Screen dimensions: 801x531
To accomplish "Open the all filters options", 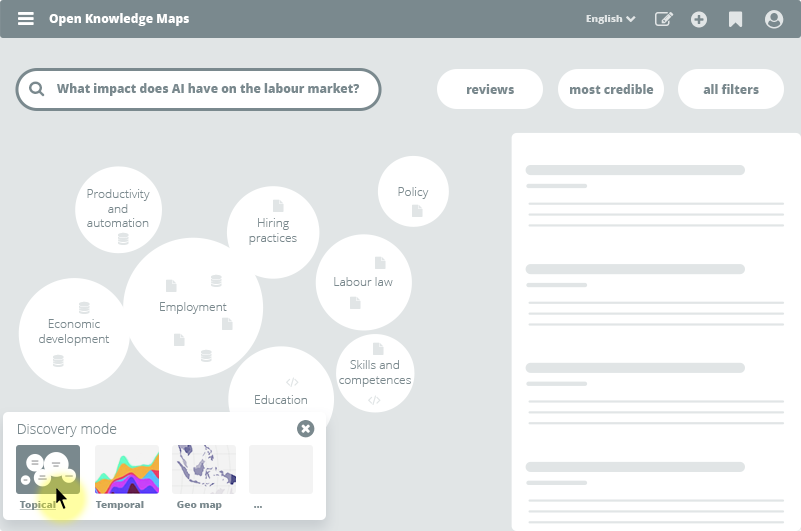I will click(x=731, y=89).
